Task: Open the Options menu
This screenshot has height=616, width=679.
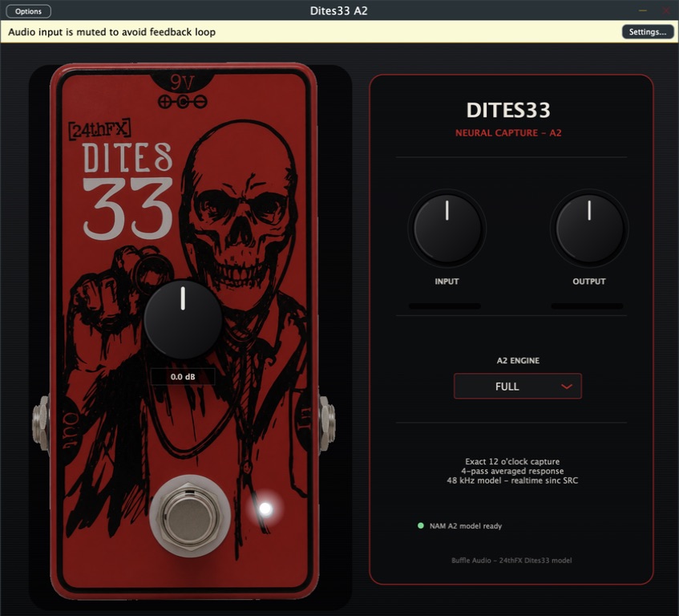Action: click(x=28, y=11)
